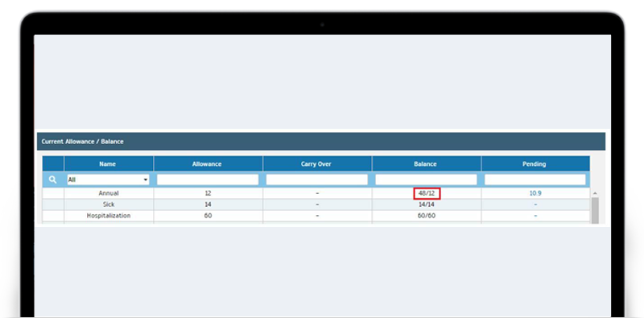Click the Sick balance 14/14
This screenshot has width=644, height=318.
coord(427,204)
